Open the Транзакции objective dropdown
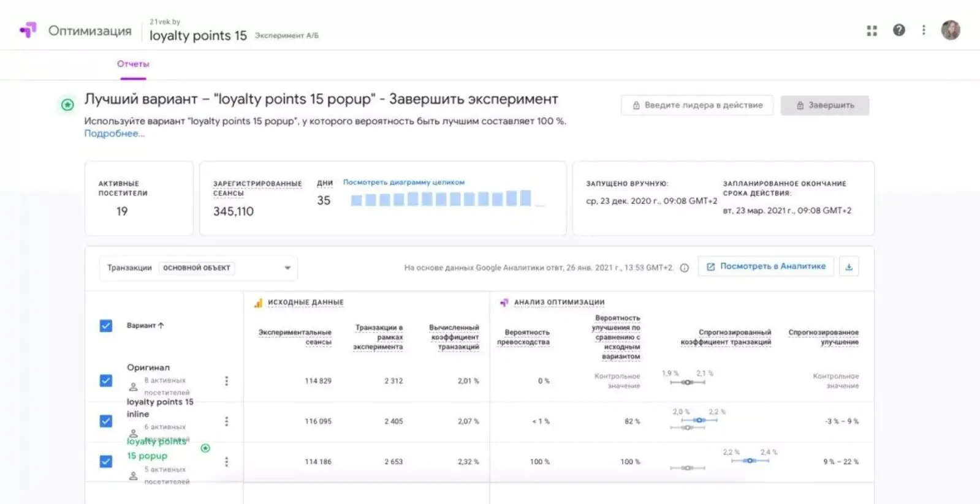Screen dimensions: 980x504 [199, 268]
